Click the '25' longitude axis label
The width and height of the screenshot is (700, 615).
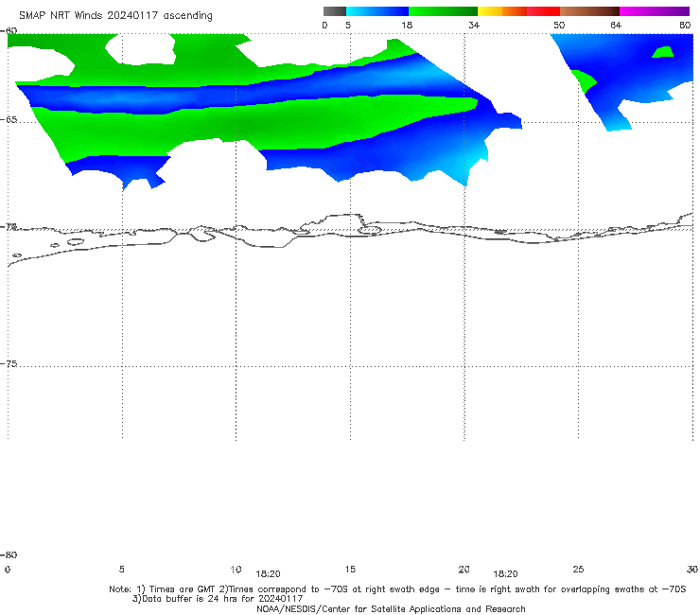(578, 570)
